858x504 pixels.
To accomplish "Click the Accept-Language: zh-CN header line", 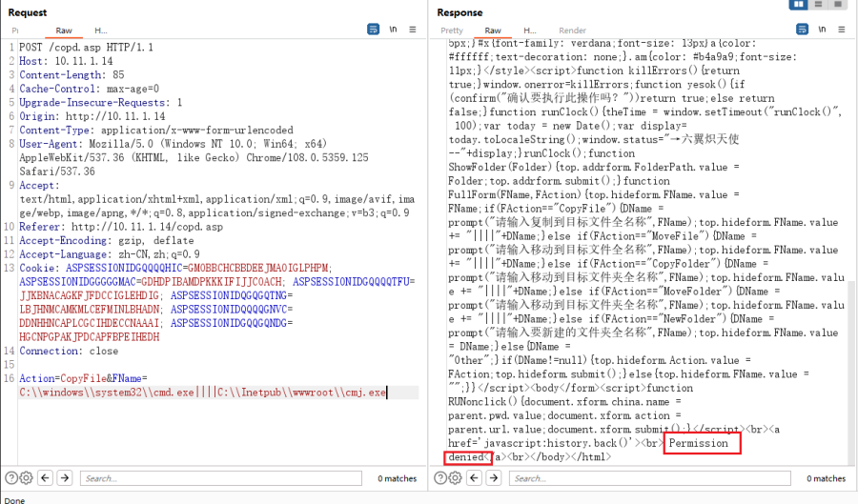I will click(110, 254).
